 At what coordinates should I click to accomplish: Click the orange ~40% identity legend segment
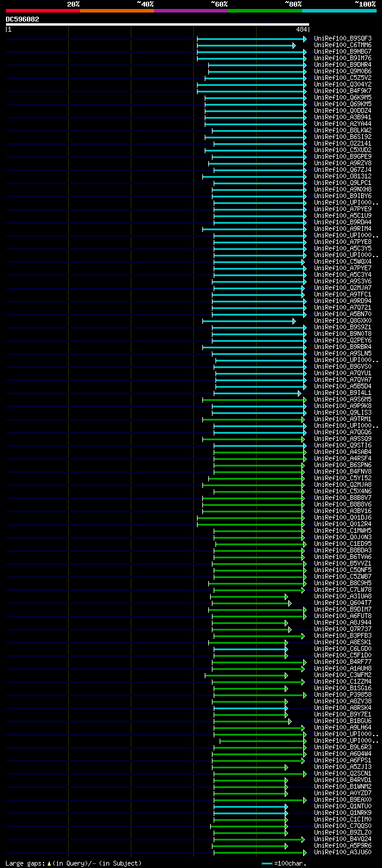117,10
